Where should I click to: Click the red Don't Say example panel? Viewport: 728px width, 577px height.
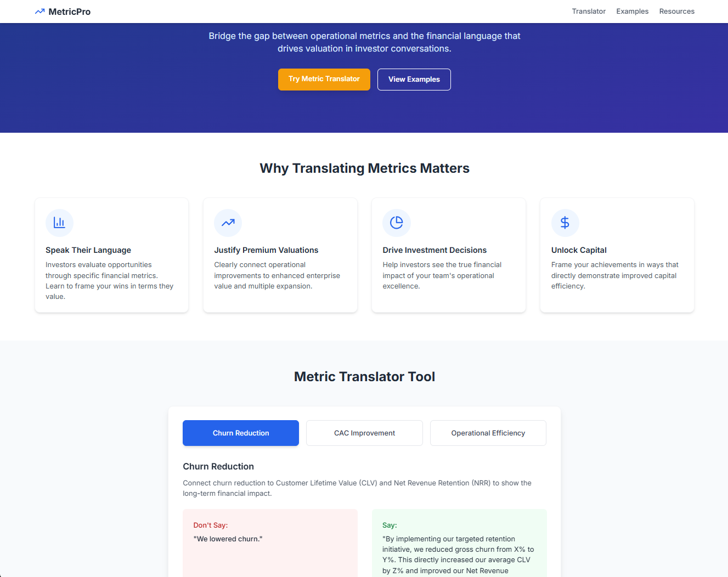point(270,543)
